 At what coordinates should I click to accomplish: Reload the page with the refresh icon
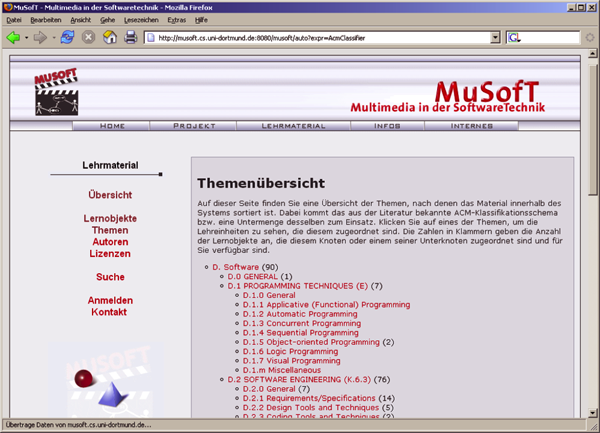pos(67,37)
